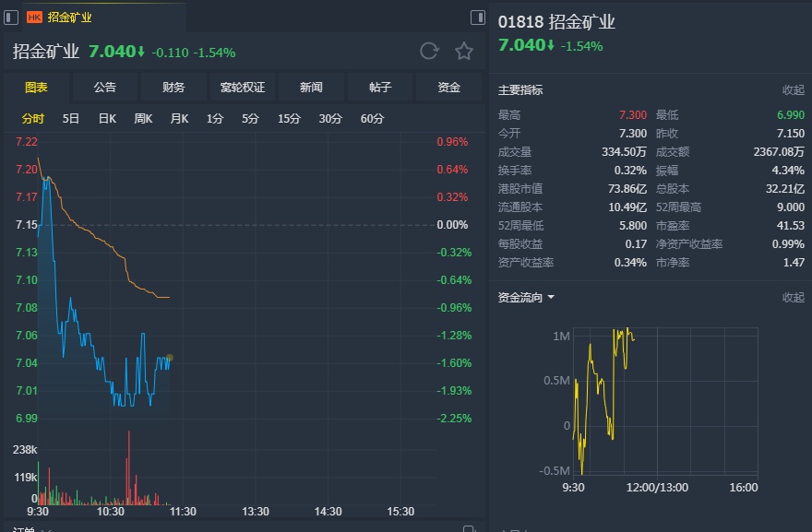Click the 流通股本 value 10.49亿
The image size is (812, 532).
tap(627, 207)
